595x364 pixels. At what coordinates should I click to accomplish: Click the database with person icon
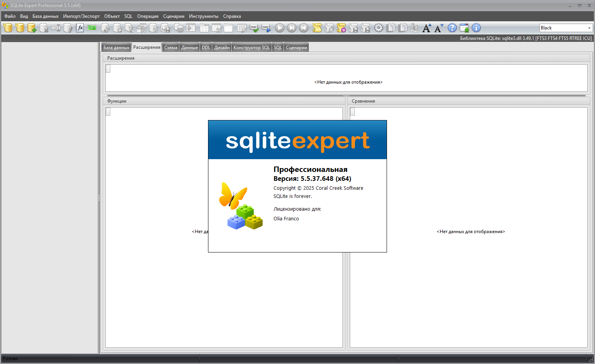[x=129, y=28]
